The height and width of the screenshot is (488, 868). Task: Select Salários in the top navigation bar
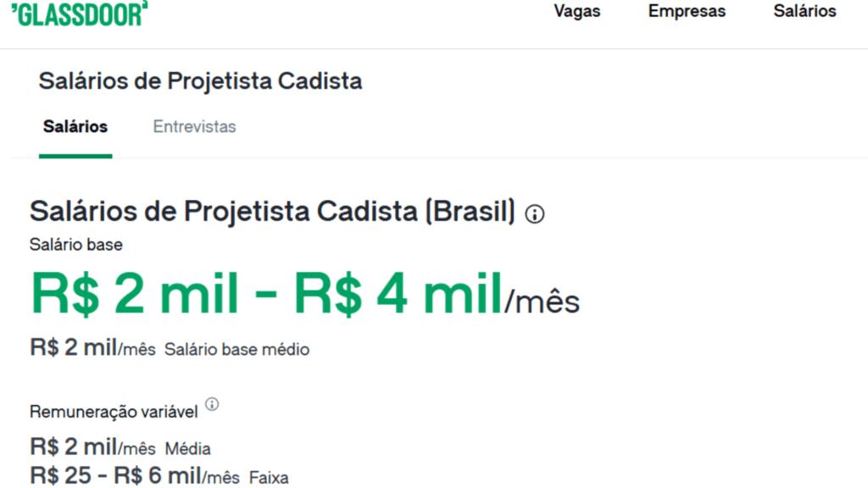click(x=804, y=12)
